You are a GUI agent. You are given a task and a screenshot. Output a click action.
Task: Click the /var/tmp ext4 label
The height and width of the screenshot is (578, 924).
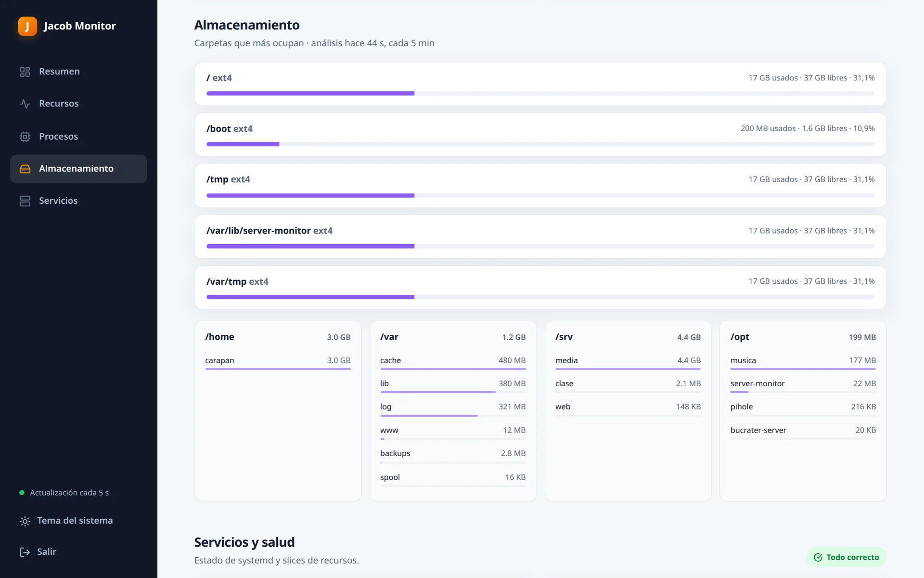237,282
